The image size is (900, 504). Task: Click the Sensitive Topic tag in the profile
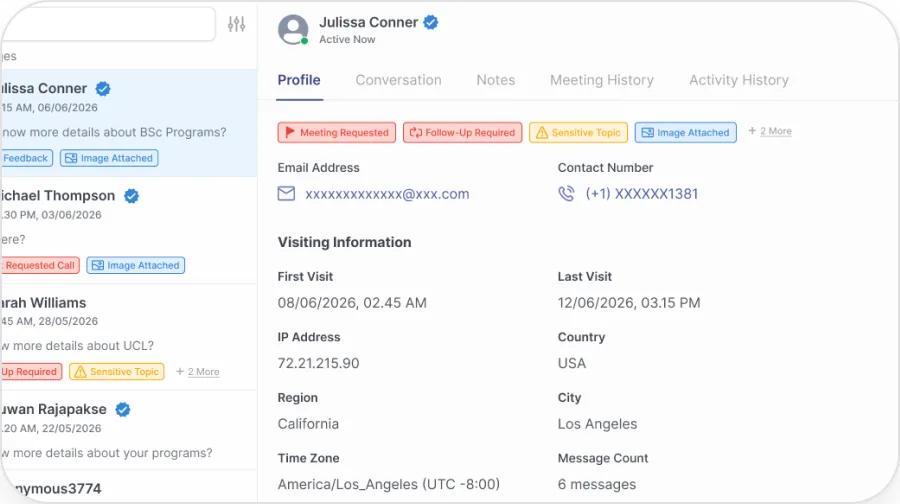tap(579, 133)
